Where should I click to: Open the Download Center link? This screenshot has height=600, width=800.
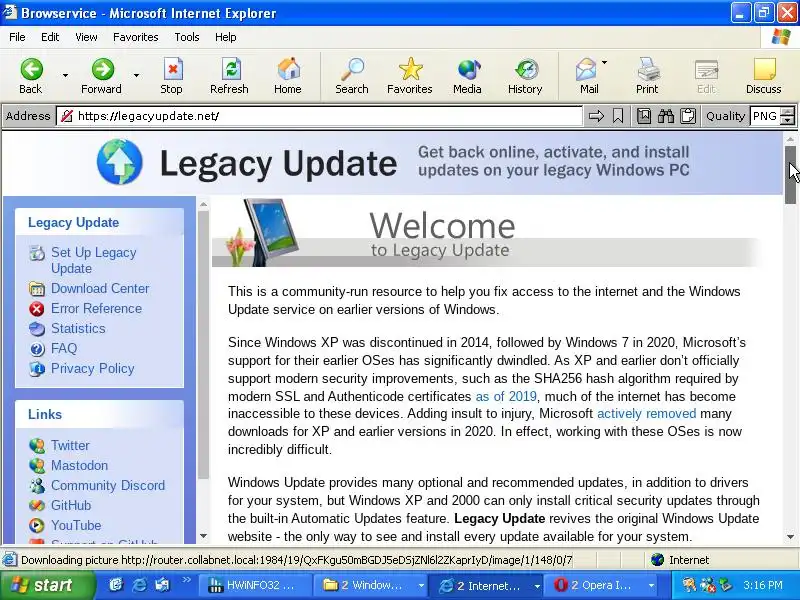[100, 289]
